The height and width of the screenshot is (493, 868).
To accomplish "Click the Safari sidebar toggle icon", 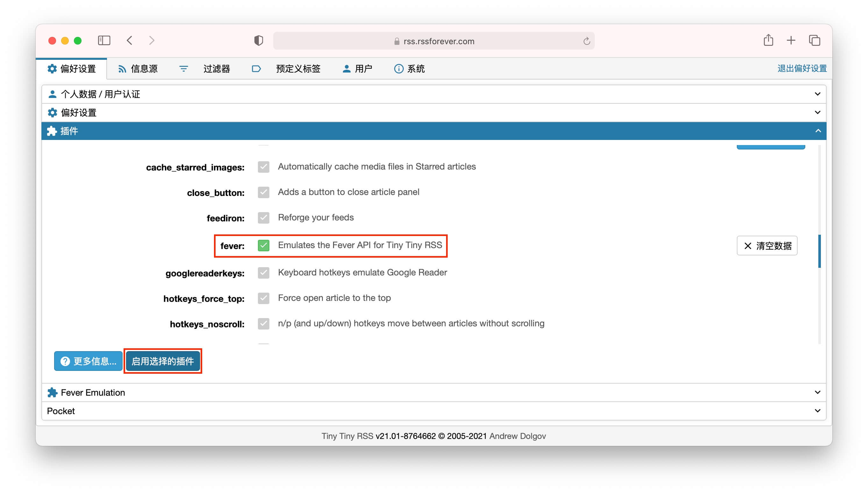I will [104, 41].
